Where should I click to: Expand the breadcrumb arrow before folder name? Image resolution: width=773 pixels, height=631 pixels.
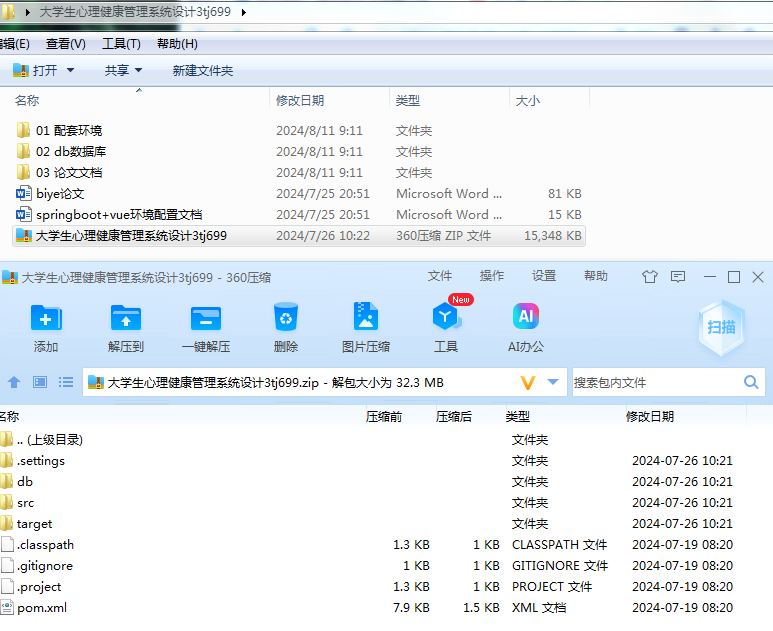tap(28, 12)
